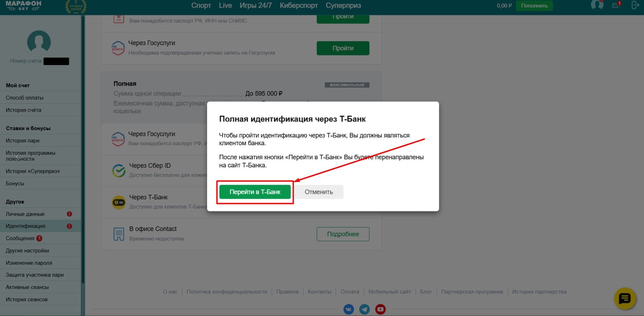Screen dimensions: 644x316
Task: Click the T-Bank ID logo icon
Action: coord(119,202)
